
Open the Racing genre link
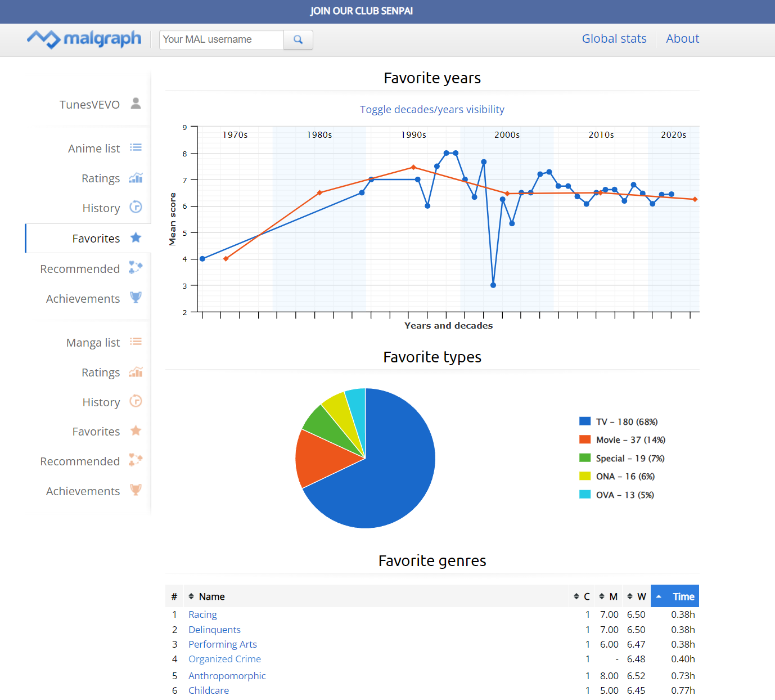point(202,614)
